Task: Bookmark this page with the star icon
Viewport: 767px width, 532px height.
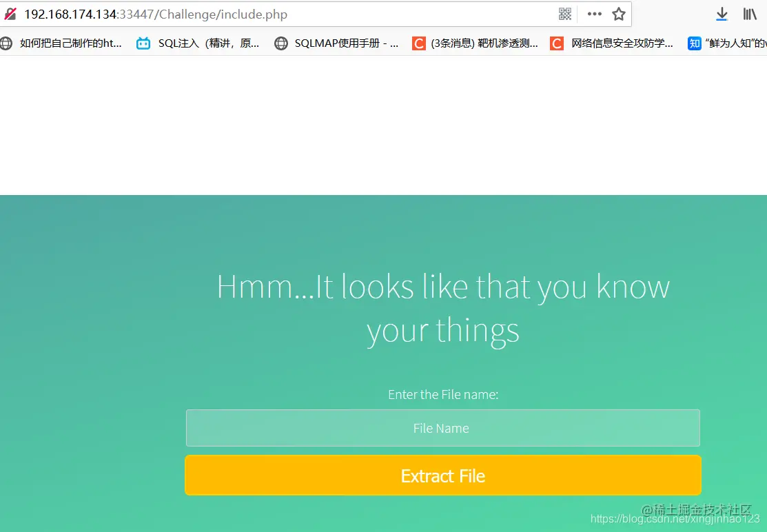Action: coord(619,14)
